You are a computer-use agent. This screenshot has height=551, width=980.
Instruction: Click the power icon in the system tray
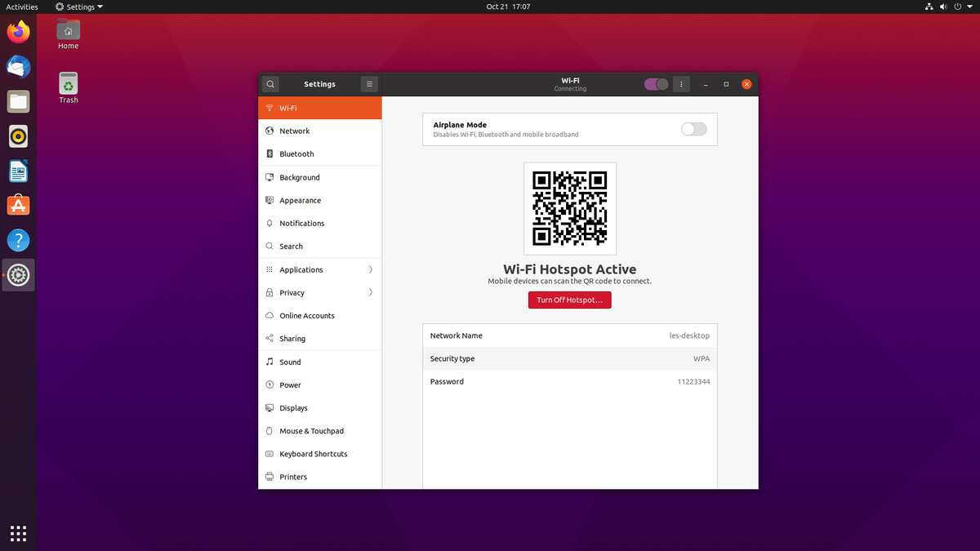(960, 7)
